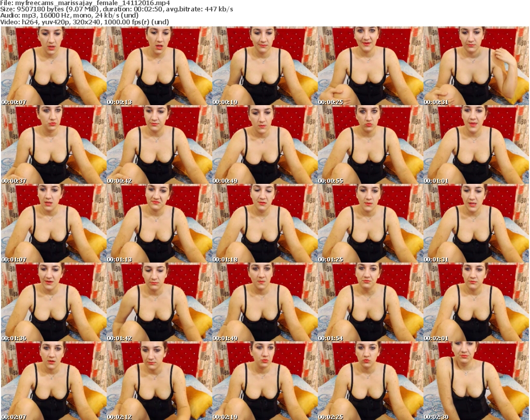530x420 pixels.
Task: Choose the frame stamped 00:01:49
Action: (x=264, y=302)
